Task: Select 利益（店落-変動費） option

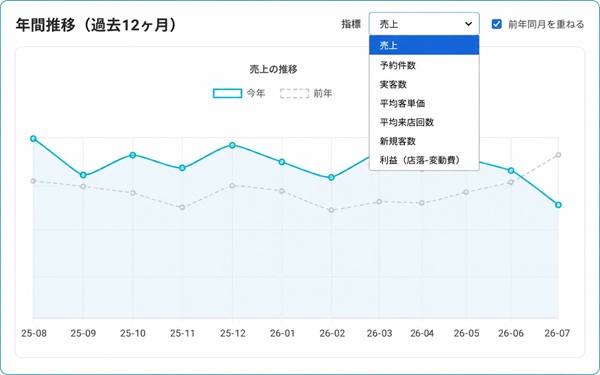Action: [424, 160]
